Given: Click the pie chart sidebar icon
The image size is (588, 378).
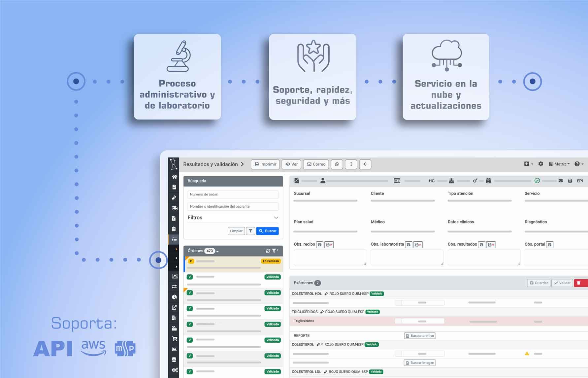Looking at the screenshot, I should (174, 297).
